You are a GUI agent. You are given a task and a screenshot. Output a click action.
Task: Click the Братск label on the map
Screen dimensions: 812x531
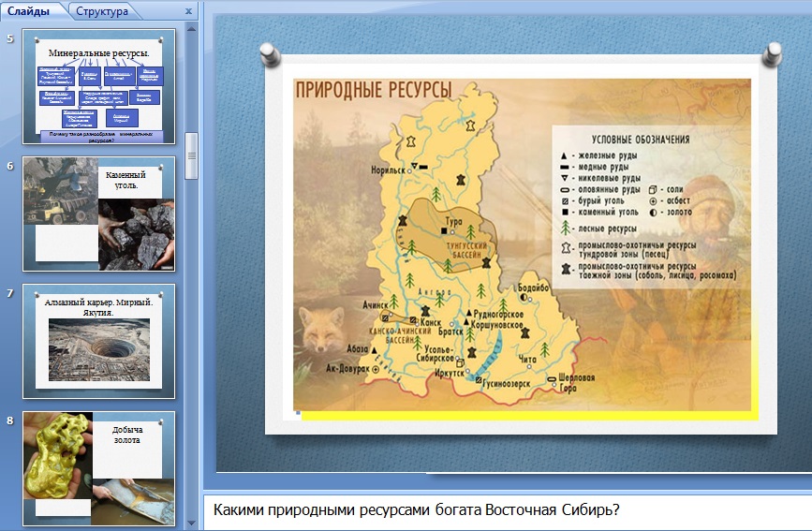450,331
